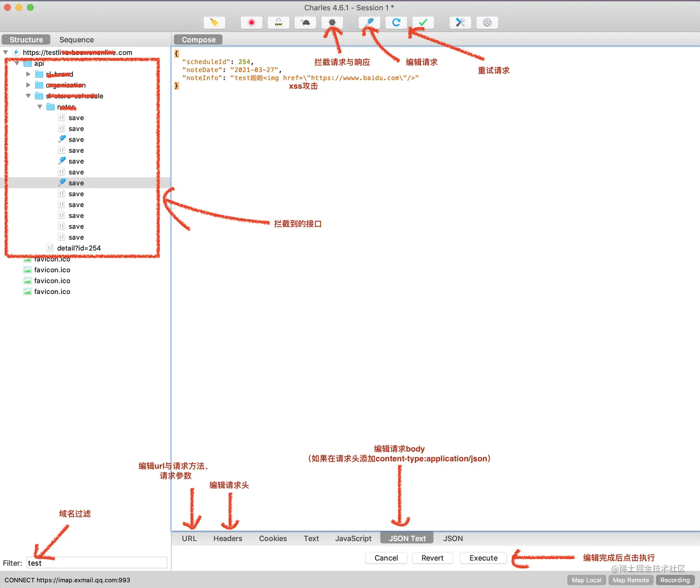Click the noteDate line in JSON body
The width and height of the screenshot is (700, 588).
tap(232, 70)
